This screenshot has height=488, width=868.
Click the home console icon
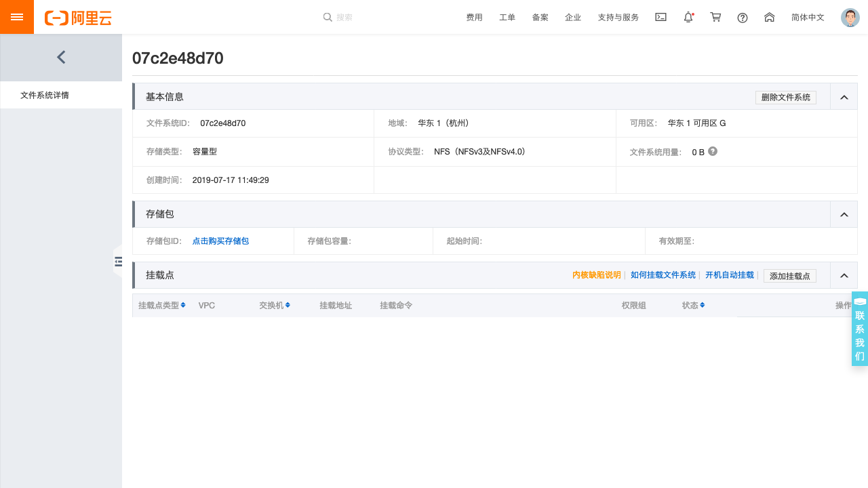tap(769, 17)
